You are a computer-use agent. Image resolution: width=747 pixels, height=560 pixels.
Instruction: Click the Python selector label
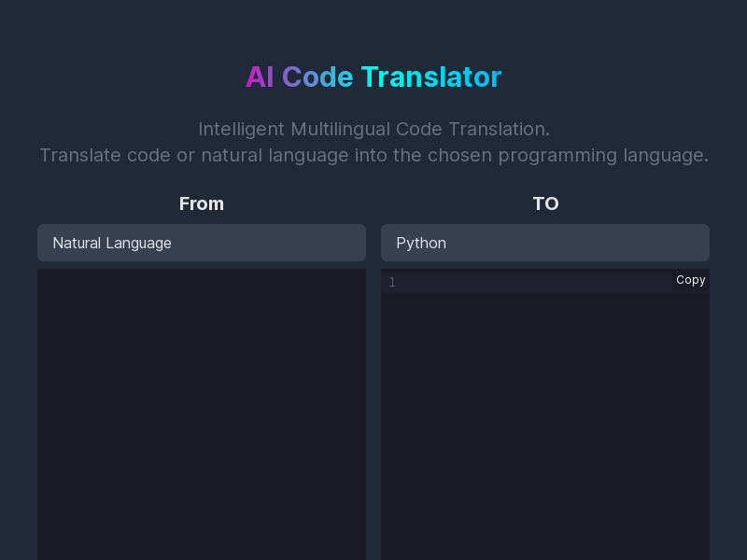[x=421, y=243]
